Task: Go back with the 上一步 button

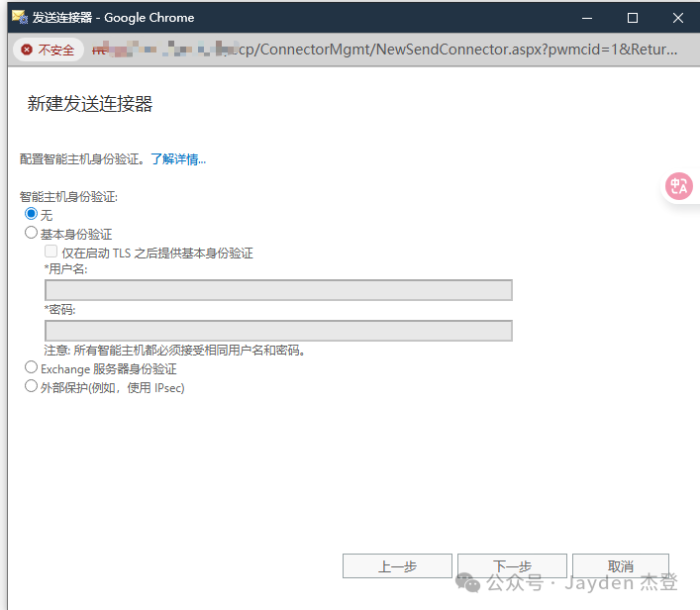Action: 397,566
